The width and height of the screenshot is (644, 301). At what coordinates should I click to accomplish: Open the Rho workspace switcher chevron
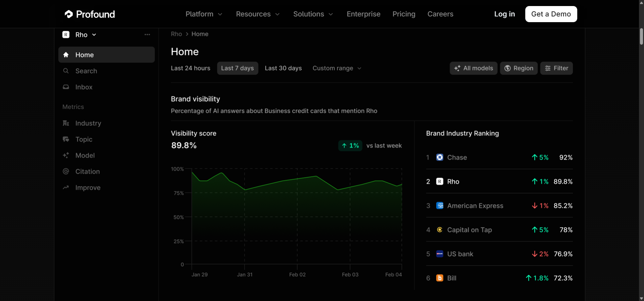point(94,35)
